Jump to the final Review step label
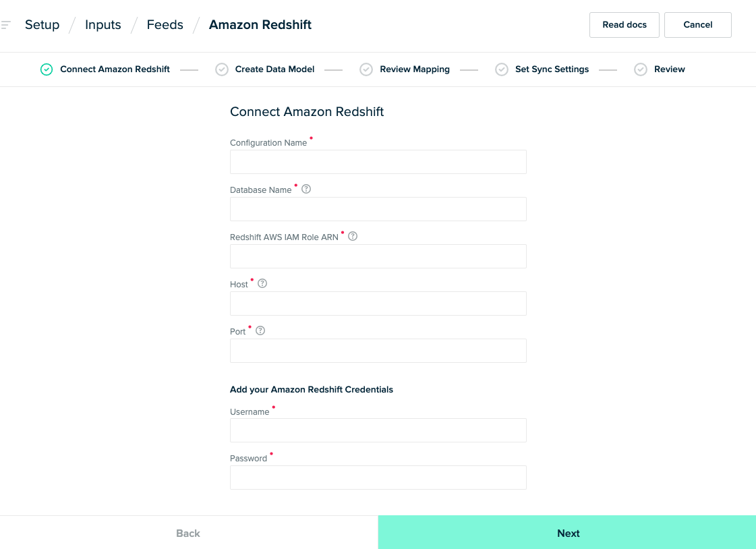Screen dimensions: 756x549 pyautogui.click(x=670, y=69)
